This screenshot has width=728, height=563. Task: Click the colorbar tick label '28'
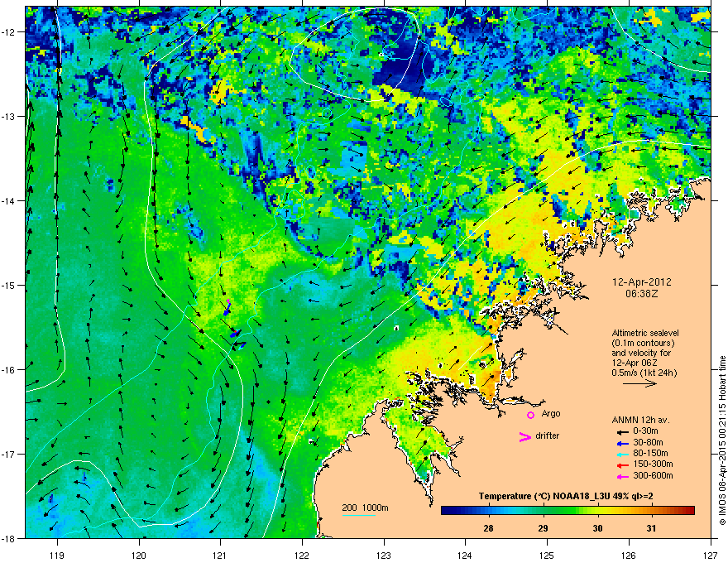point(488,528)
